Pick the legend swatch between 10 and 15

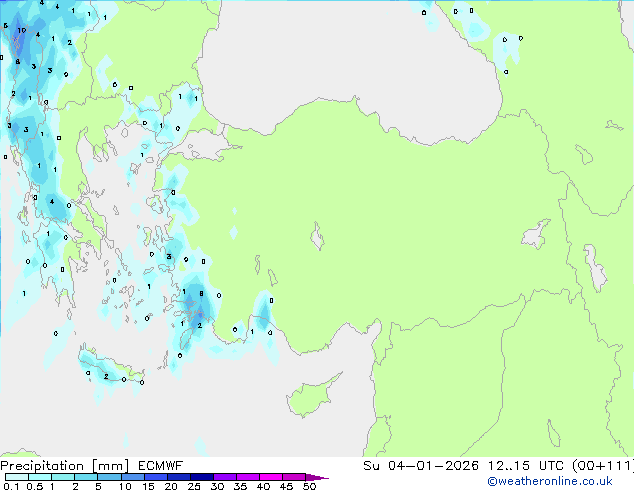point(133,477)
